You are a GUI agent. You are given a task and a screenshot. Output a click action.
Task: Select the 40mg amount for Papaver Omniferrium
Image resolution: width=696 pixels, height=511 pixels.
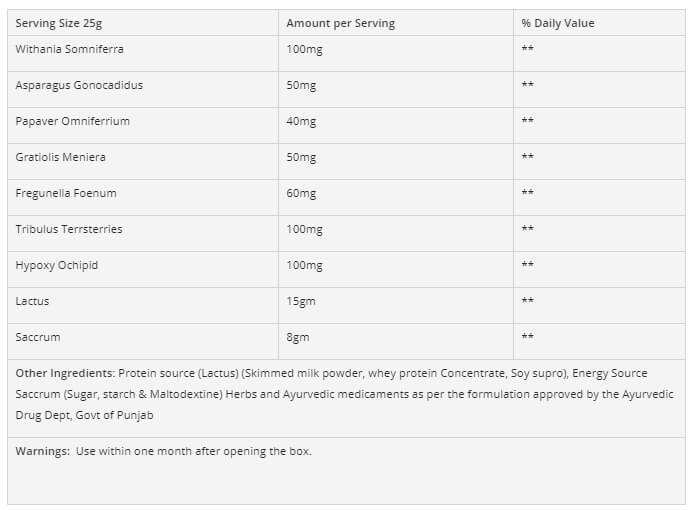[x=301, y=121]
